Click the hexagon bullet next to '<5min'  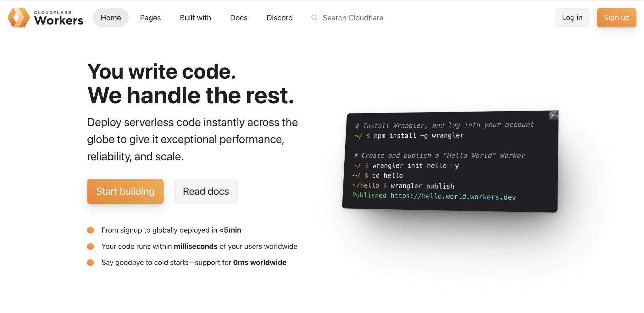click(x=90, y=230)
